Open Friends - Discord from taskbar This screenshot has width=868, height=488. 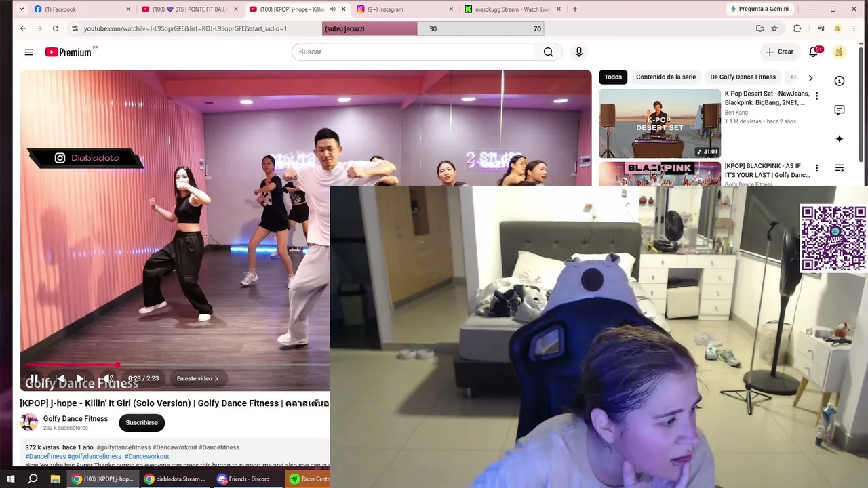246,479
